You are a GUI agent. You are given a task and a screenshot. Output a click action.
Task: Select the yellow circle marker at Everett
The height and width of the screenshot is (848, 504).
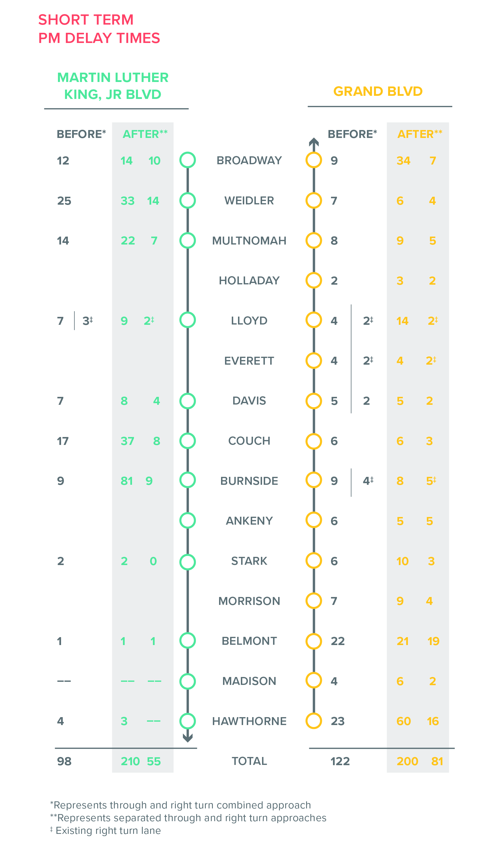313,360
